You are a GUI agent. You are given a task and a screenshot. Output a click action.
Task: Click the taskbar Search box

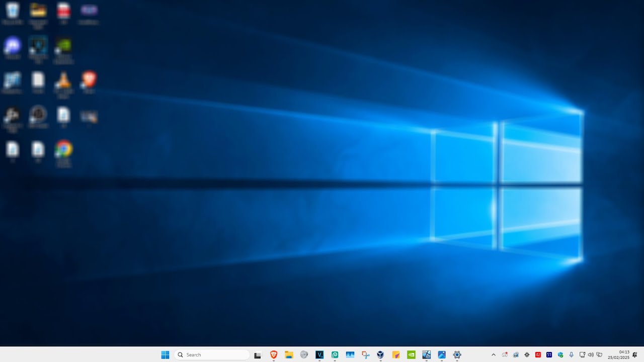click(212, 355)
